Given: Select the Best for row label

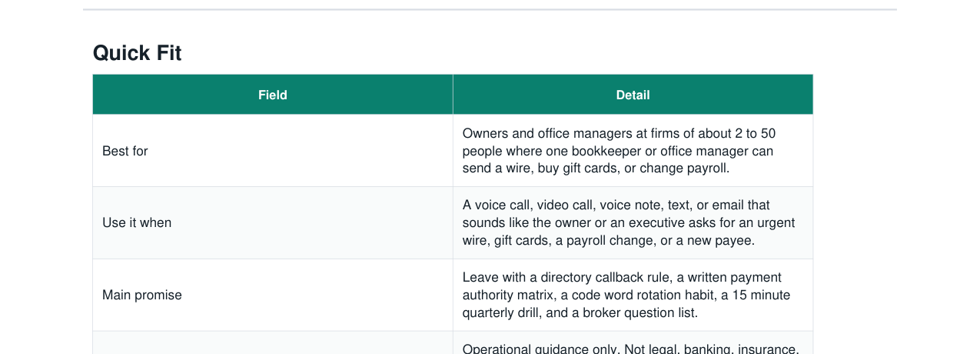Looking at the screenshot, I should [x=125, y=151].
